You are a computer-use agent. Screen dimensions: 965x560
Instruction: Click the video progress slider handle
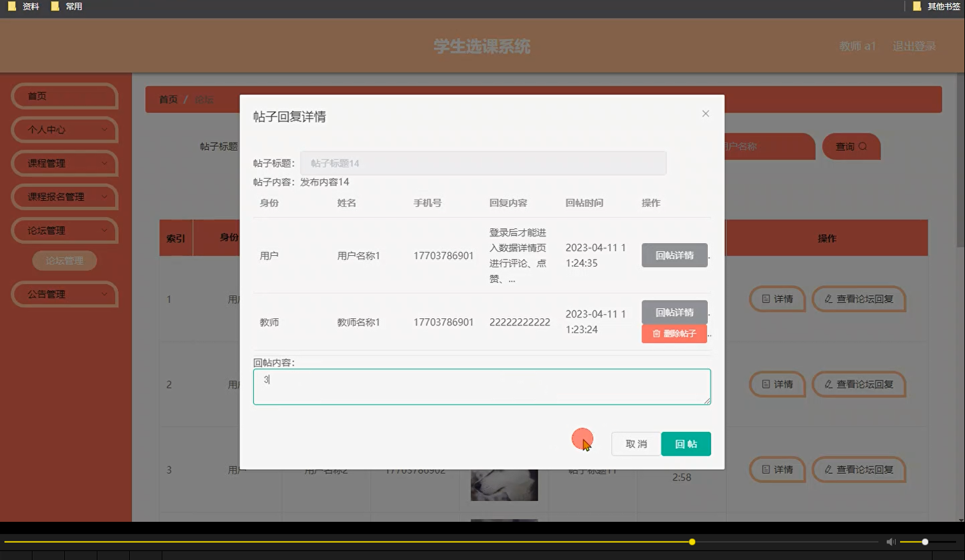(691, 542)
